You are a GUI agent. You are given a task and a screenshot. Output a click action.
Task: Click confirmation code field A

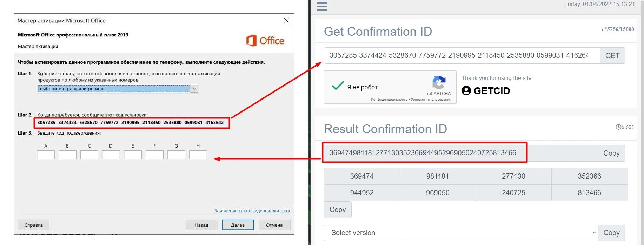46,155
